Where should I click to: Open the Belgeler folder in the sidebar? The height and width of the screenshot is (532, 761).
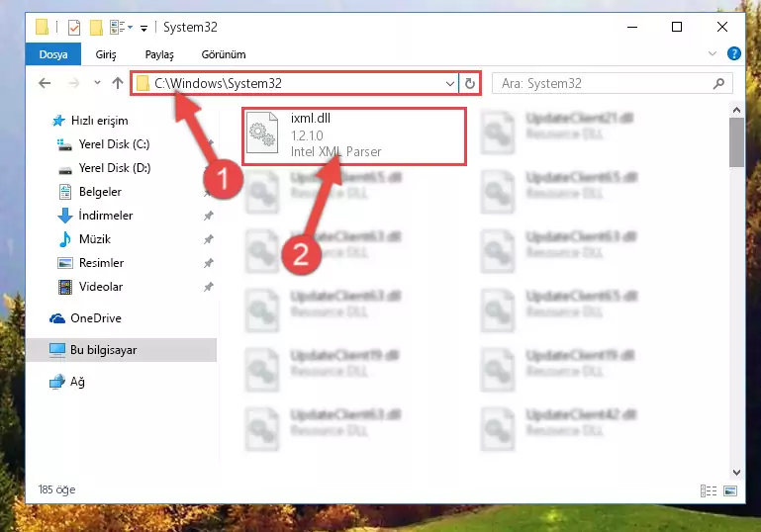coord(100,192)
